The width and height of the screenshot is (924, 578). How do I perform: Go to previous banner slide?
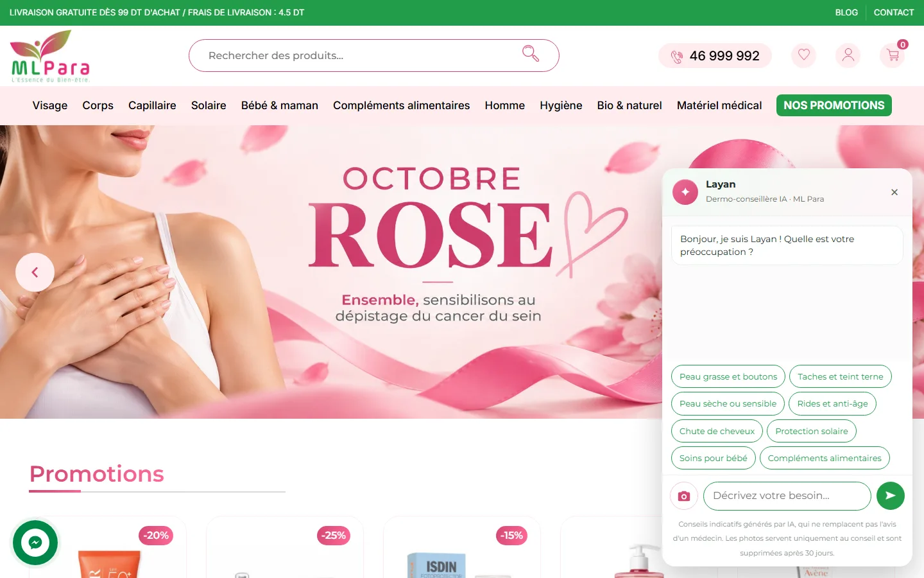[35, 272]
